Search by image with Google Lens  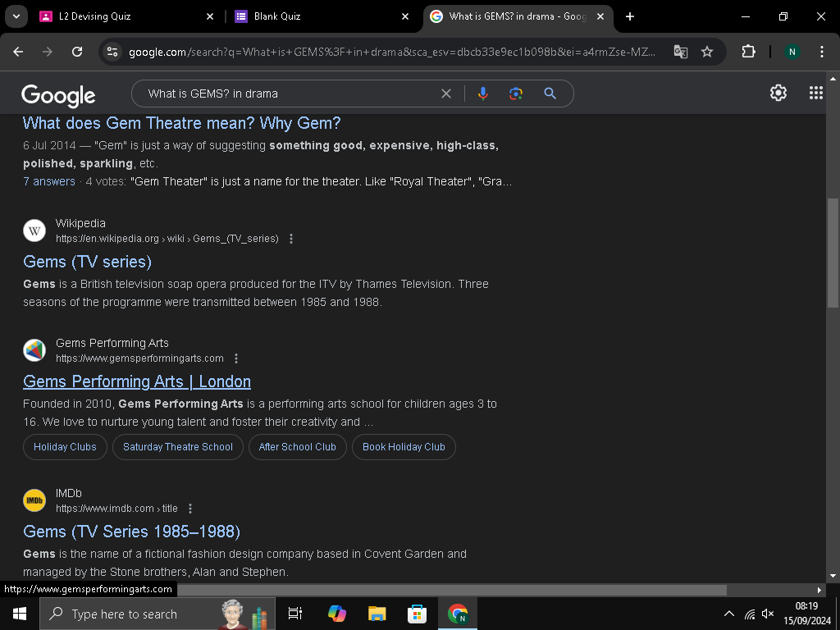pyautogui.click(x=515, y=94)
